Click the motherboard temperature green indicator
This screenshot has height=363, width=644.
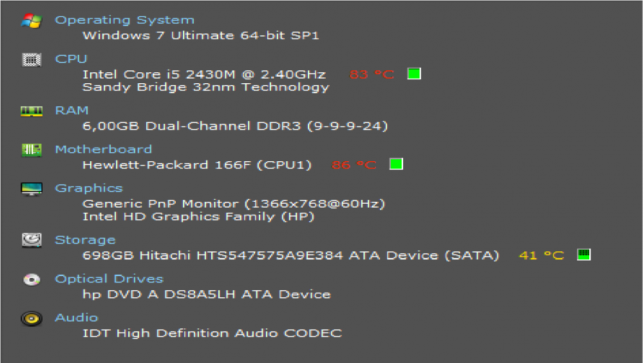(x=396, y=164)
